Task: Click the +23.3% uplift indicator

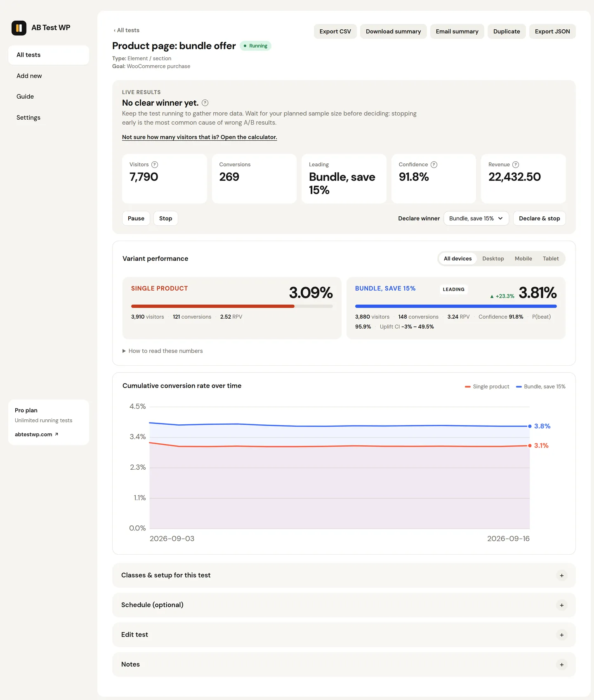Action: tap(502, 296)
